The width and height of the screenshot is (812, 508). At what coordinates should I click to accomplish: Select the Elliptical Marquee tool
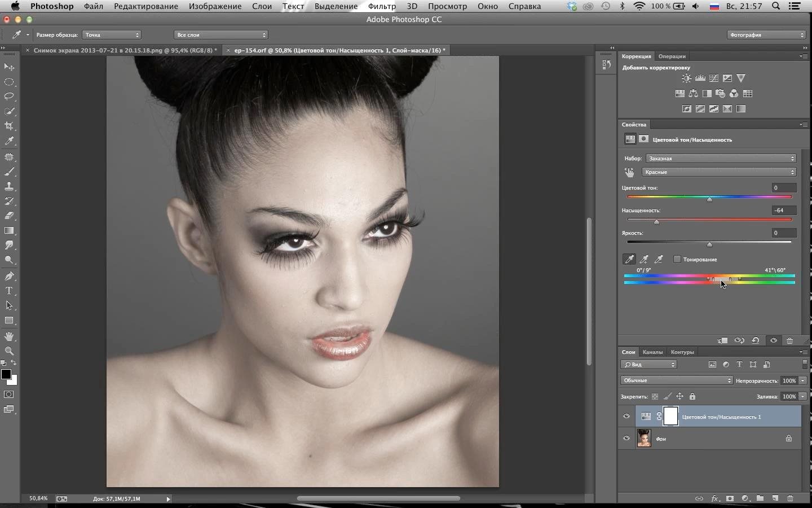(9, 82)
